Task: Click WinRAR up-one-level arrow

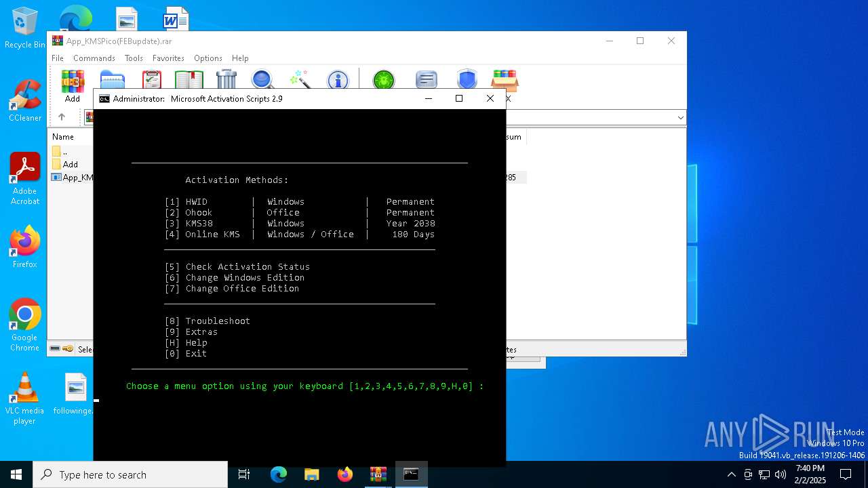Action: 61,117
